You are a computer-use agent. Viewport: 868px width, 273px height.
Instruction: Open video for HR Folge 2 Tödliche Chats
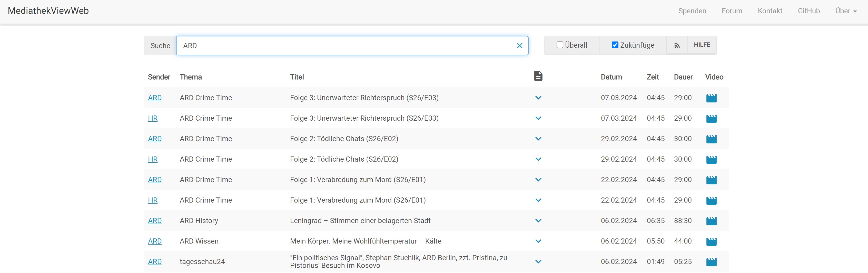[711, 160]
